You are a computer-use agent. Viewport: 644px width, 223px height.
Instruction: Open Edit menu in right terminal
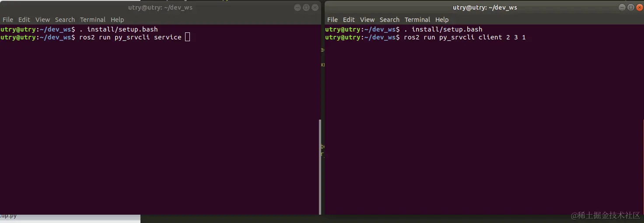349,20
